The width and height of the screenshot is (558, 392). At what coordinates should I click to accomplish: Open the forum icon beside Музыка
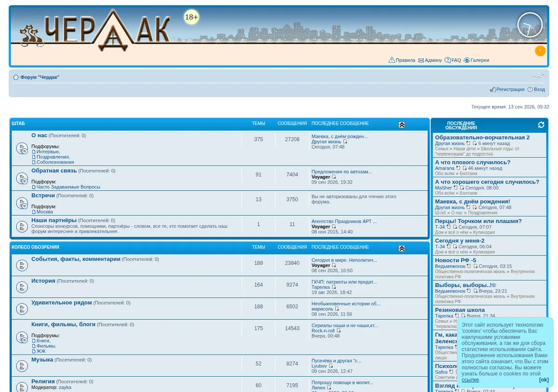coord(22,366)
